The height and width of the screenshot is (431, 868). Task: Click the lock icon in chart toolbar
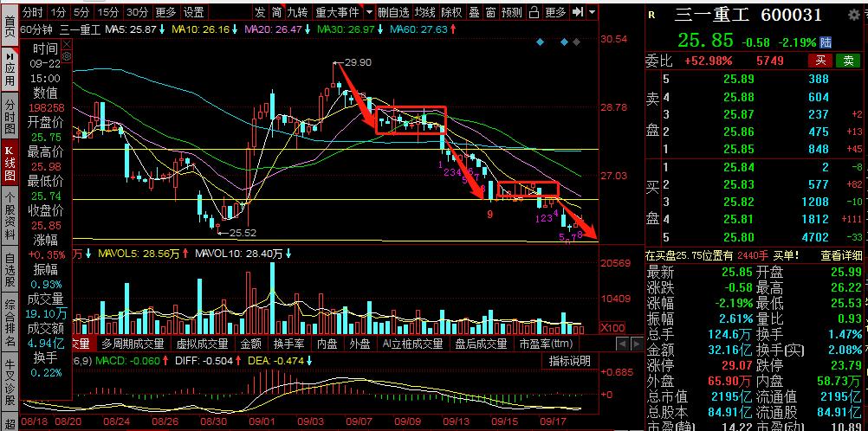534,11
